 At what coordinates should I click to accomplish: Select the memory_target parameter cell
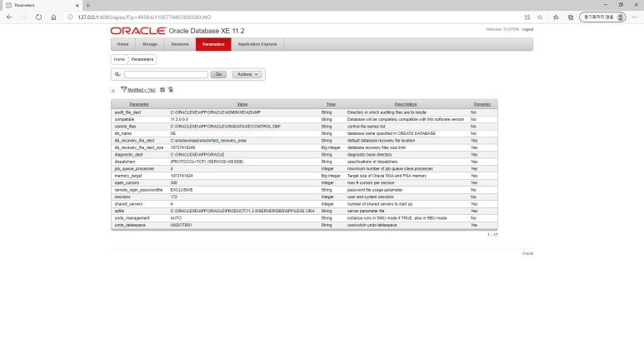(x=128, y=176)
